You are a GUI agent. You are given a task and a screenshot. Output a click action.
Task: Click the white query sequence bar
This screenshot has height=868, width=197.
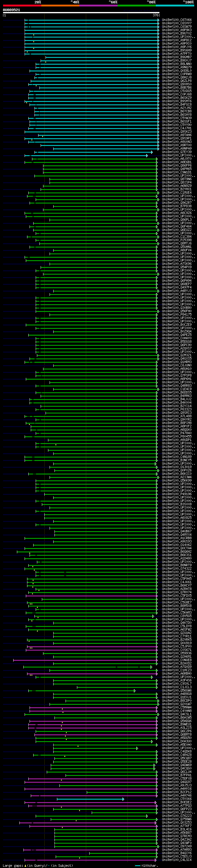[x=81, y=13]
